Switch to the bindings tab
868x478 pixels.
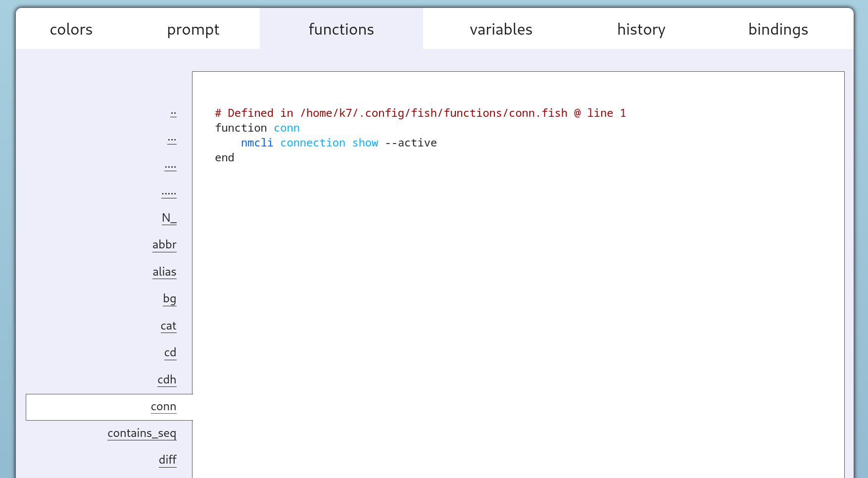click(x=778, y=30)
